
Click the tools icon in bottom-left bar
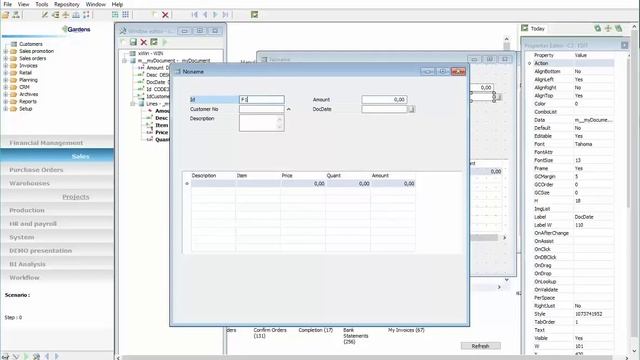pos(36,356)
